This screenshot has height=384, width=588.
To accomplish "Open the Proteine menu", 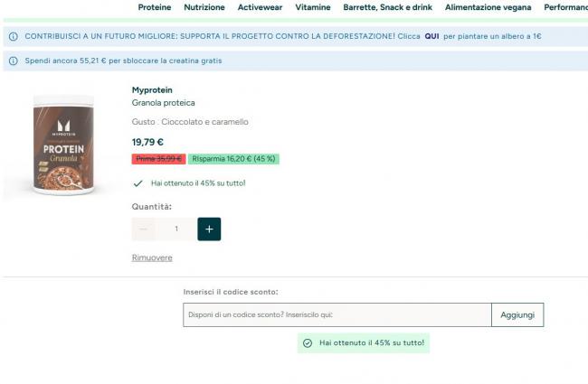I will 154,7.
